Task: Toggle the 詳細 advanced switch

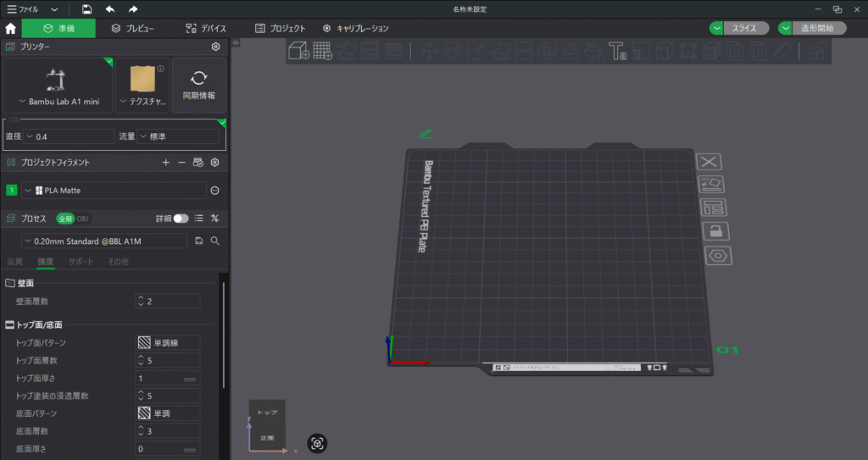Action: point(181,219)
